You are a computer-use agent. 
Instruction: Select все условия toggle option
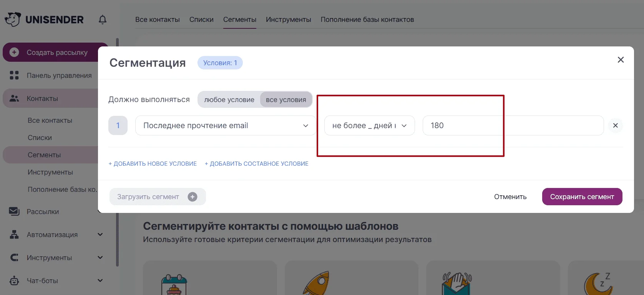coord(286,100)
